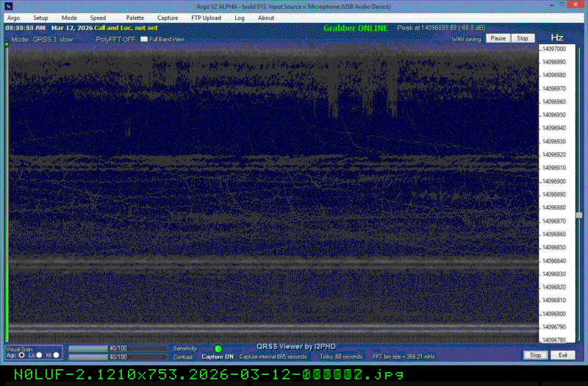This screenshot has height=386, width=588.
Task: Open the Capture menu
Action: click(168, 18)
